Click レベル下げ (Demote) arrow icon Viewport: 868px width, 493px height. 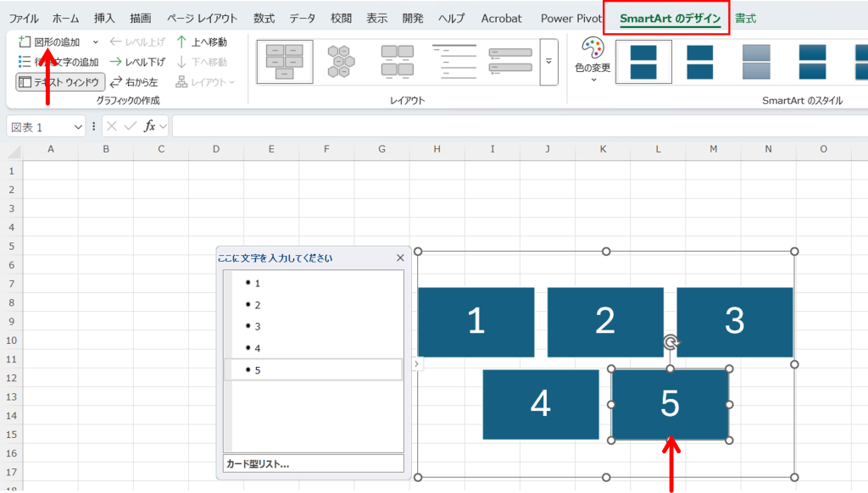115,62
